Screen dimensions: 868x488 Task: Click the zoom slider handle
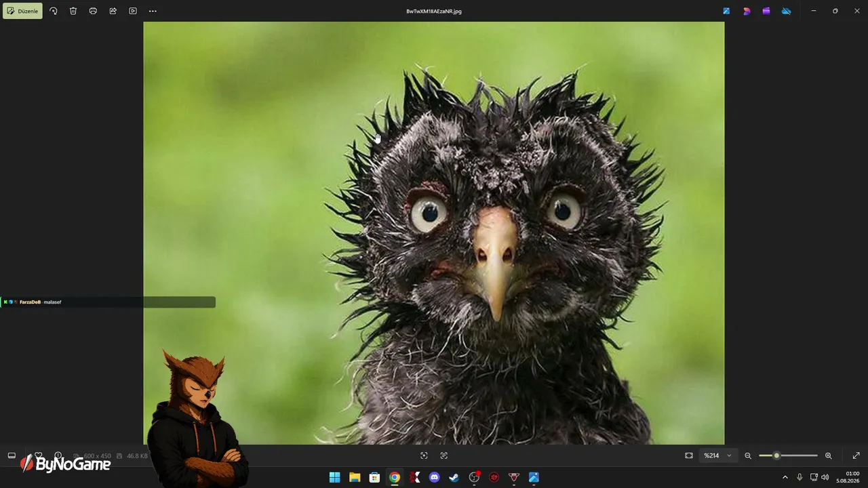tap(776, 455)
